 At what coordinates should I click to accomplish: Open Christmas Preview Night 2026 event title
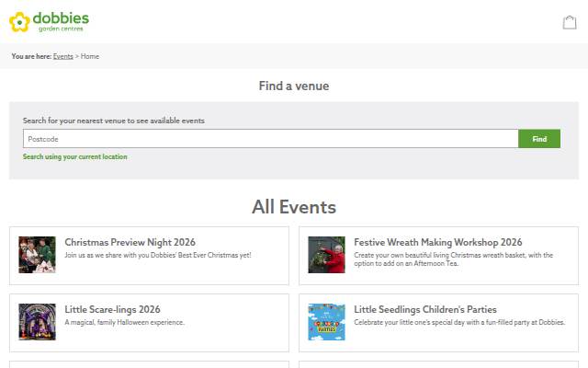click(130, 242)
